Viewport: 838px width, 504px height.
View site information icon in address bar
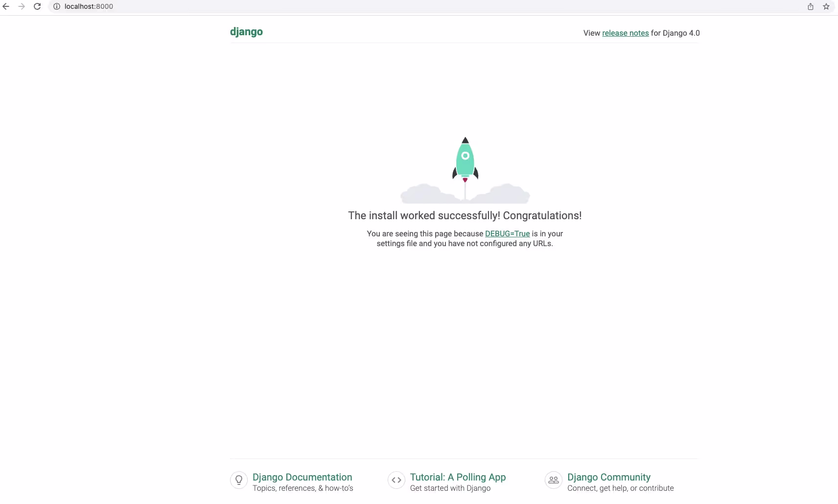[x=57, y=6]
